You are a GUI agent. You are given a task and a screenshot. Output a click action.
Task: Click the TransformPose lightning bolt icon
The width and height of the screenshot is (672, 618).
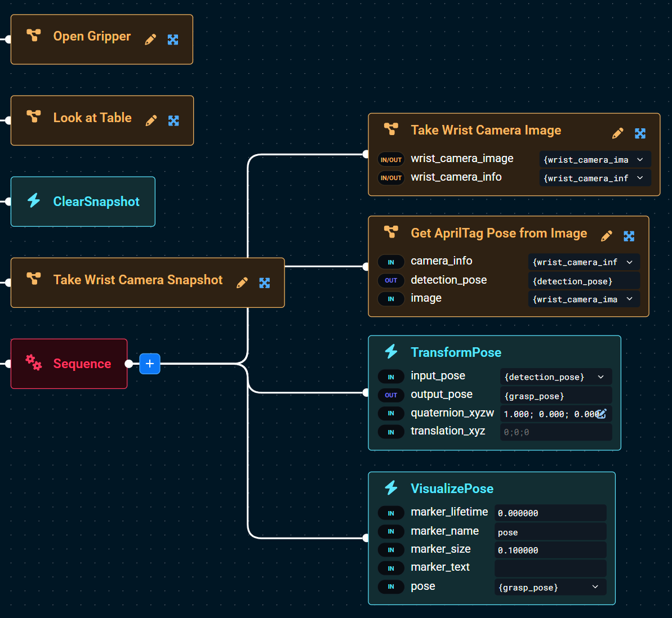pyautogui.click(x=391, y=351)
